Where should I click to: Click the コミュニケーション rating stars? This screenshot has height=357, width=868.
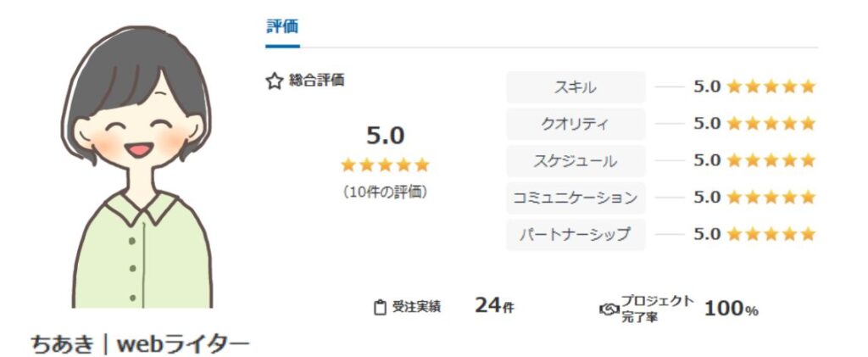pos(771,198)
